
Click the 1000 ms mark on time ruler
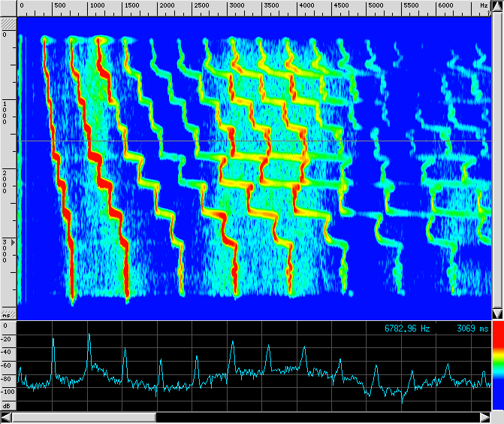coord(7,110)
